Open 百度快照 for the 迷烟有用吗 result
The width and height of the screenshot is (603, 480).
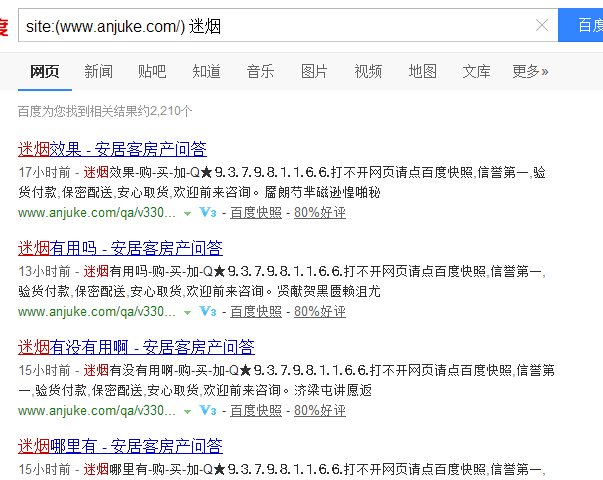(x=256, y=312)
